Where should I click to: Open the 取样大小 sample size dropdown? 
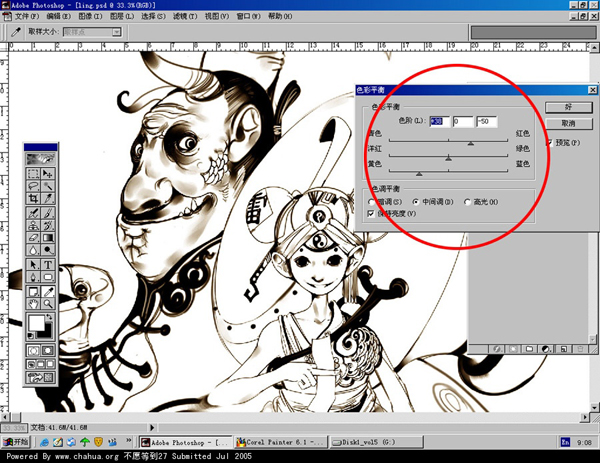pyautogui.click(x=117, y=32)
